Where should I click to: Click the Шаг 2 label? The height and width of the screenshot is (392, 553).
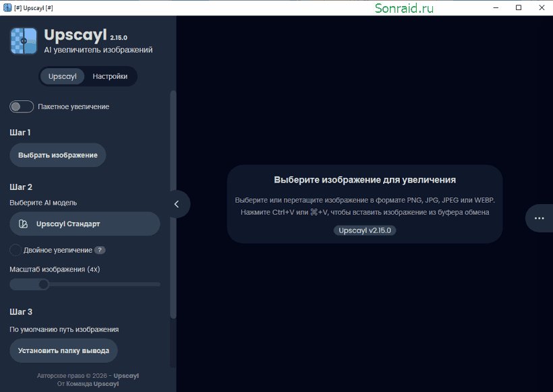21,187
